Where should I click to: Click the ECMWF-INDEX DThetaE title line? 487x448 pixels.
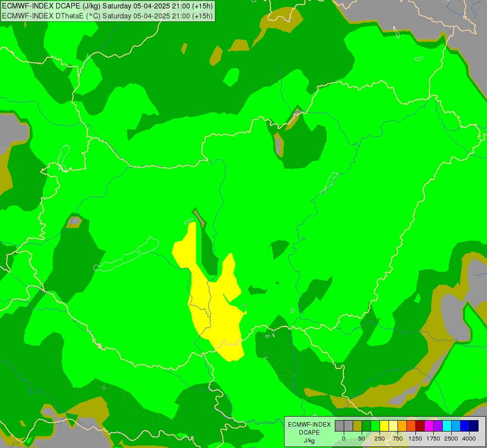pyautogui.click(x=107, y=16)
